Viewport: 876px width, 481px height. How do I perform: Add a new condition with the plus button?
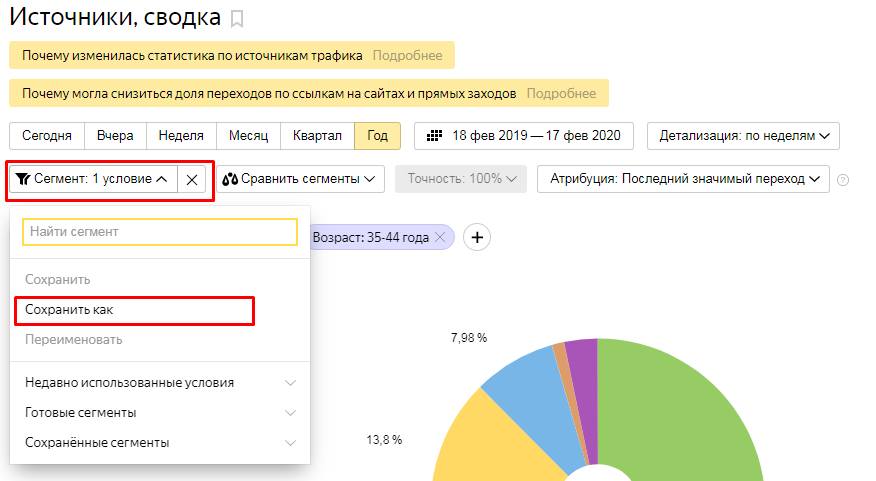pyautogui.click(x=477, y=237)
